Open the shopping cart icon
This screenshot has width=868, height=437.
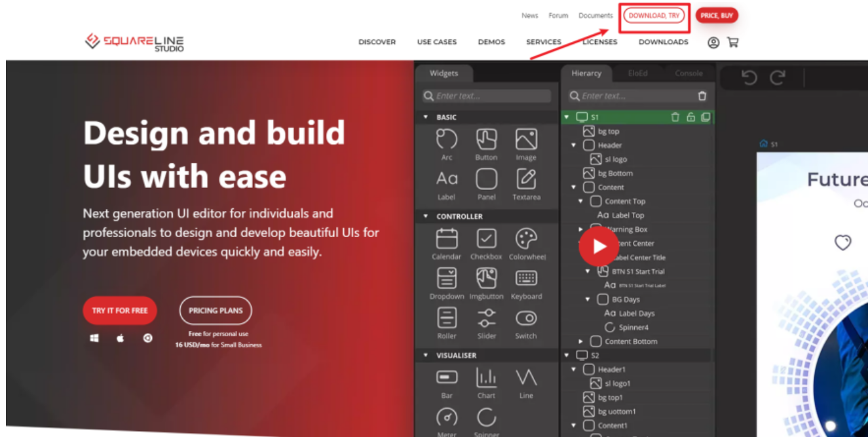pos(733,43)
